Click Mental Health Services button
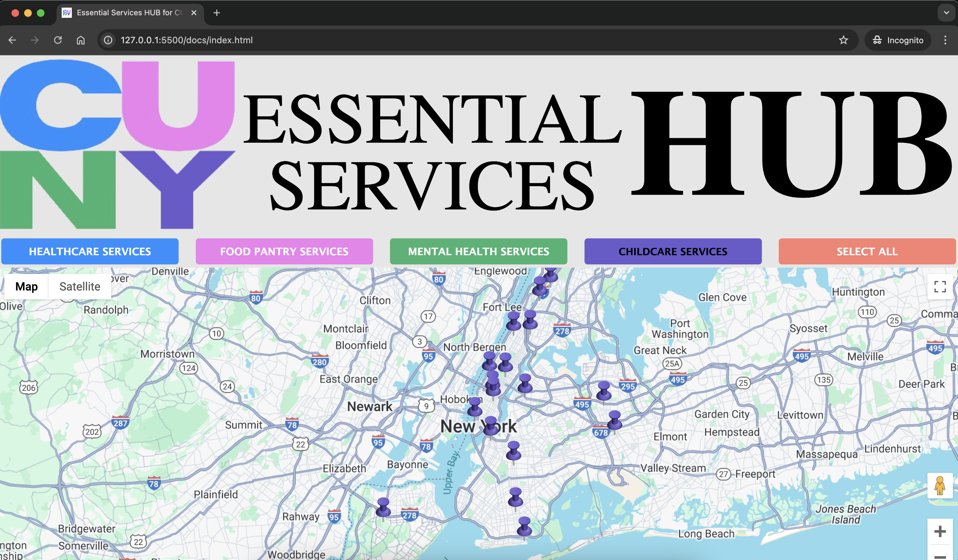958x560 pixels. [x=478, y=251]
